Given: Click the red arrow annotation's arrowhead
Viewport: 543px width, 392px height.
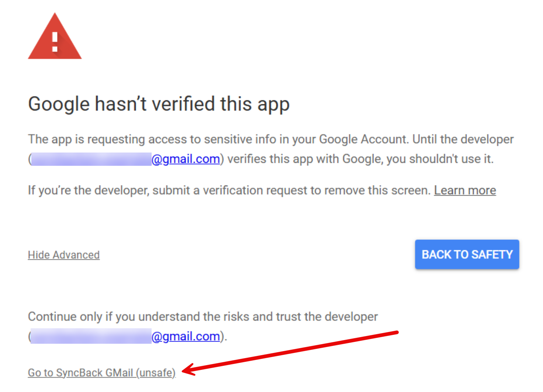Looking at the screenshot, I should pyautogui.click(x=187, y=370).
